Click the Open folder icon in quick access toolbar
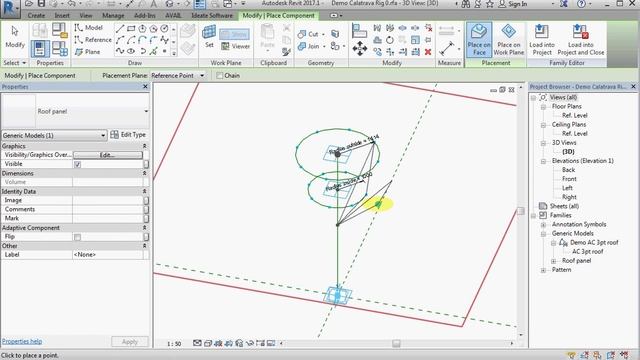Viewport: 640px width, 360px height. pos(29,4)
